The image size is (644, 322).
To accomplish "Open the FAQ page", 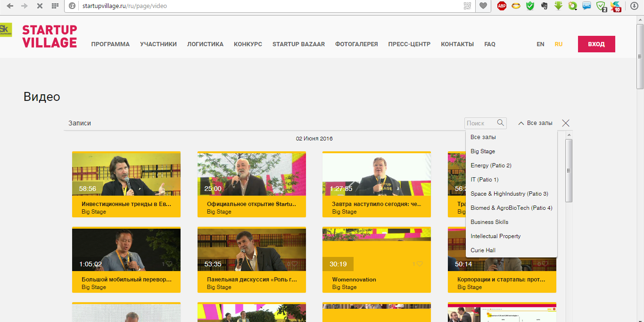I will (490, 44).
